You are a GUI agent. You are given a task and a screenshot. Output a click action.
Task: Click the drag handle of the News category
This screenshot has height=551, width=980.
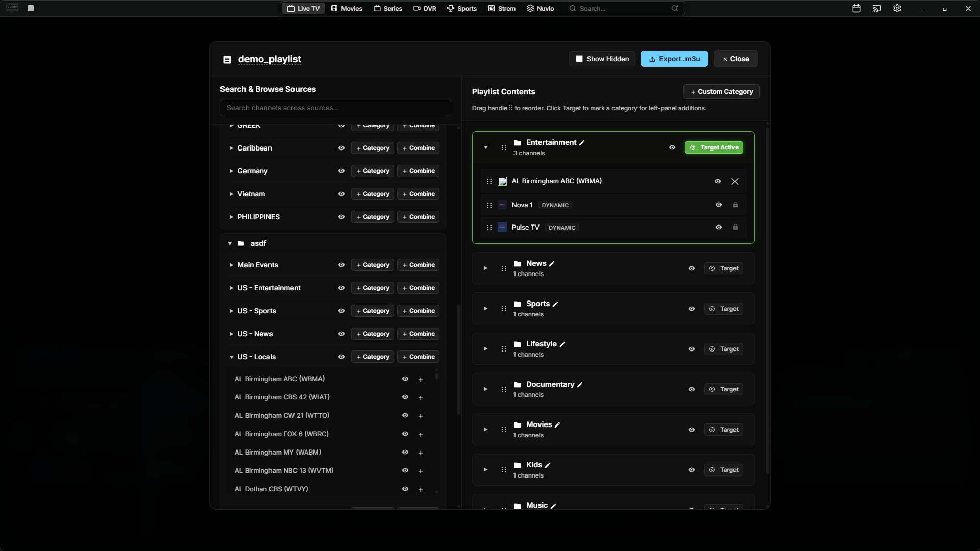coord(504,268)
